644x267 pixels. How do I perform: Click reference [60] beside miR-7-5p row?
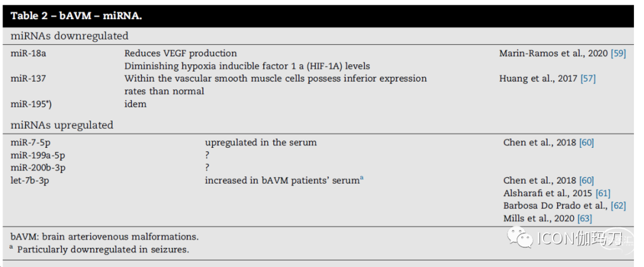point(586,142)
